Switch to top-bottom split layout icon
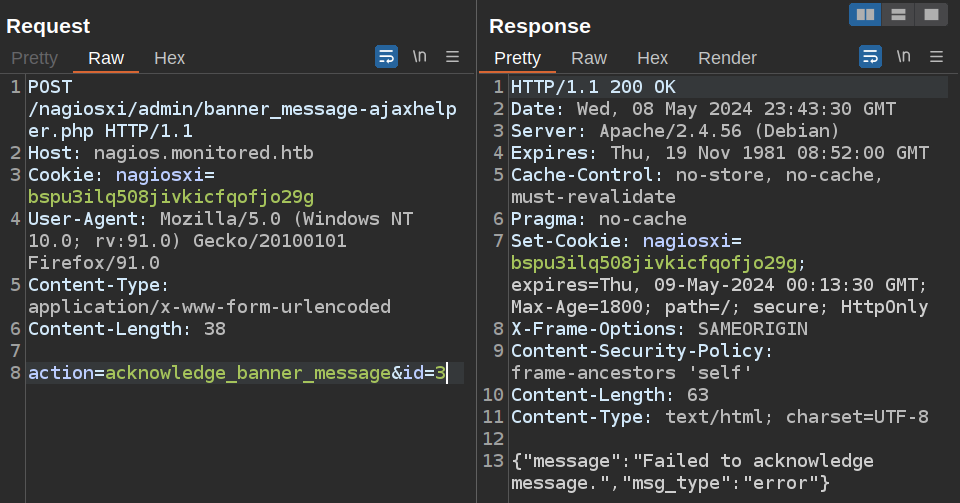960x503 pixels. click(898, 14)
